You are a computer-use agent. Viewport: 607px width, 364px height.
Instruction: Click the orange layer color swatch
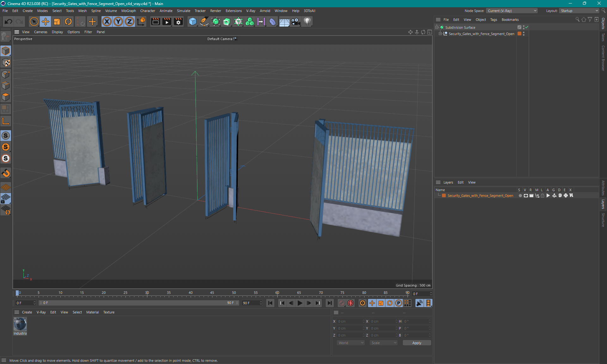444,196
